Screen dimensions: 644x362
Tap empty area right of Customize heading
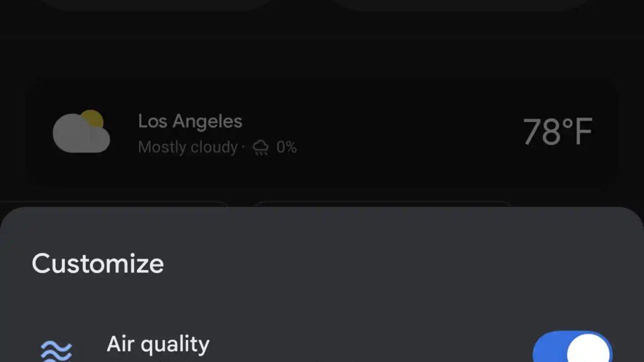[402, 264]
